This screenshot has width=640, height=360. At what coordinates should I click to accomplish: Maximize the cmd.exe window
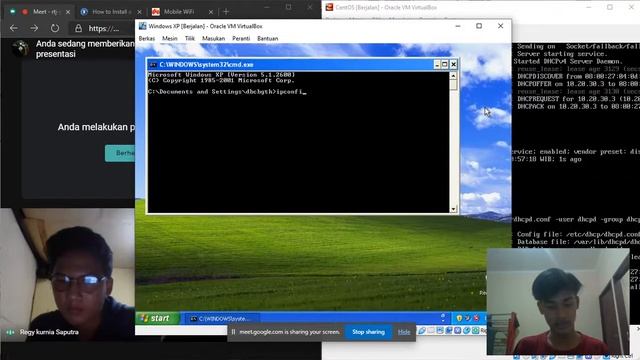click(x=445, y=64)
